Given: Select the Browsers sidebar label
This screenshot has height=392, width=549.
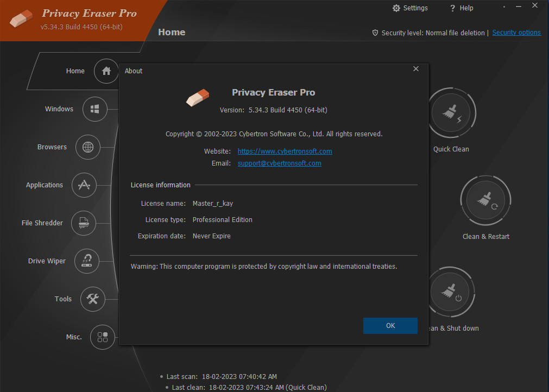Looking at the screenshot, I should pyautogui.click(x=52, y=147).
